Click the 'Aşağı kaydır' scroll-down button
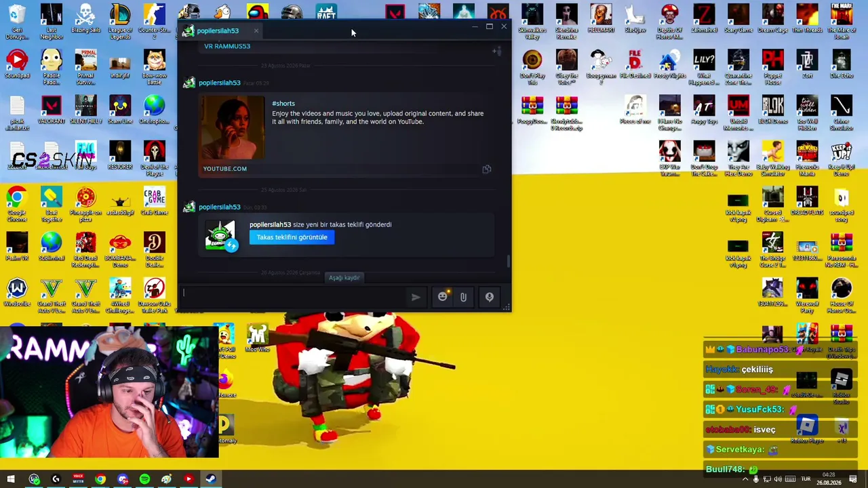868x488 pixels. tap(344, 277)
